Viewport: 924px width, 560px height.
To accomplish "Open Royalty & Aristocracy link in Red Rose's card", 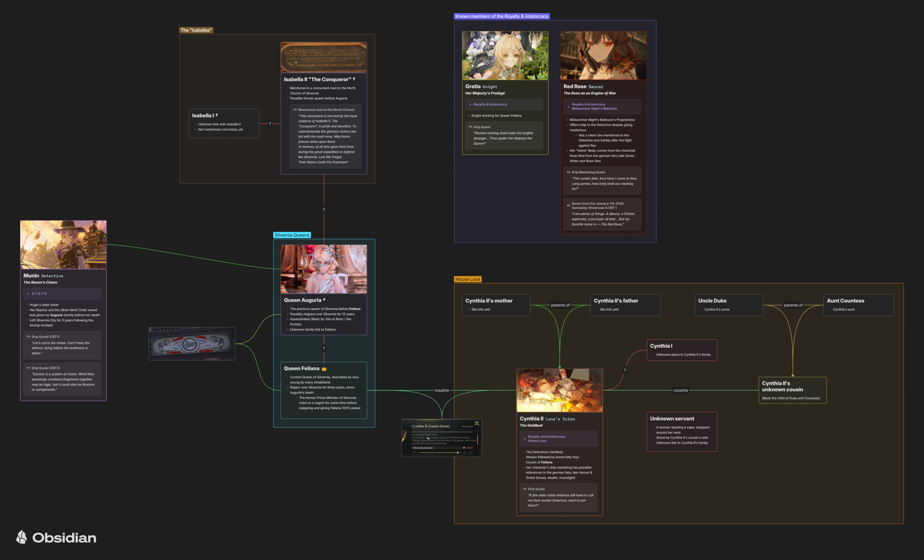I will coord(588,104).
